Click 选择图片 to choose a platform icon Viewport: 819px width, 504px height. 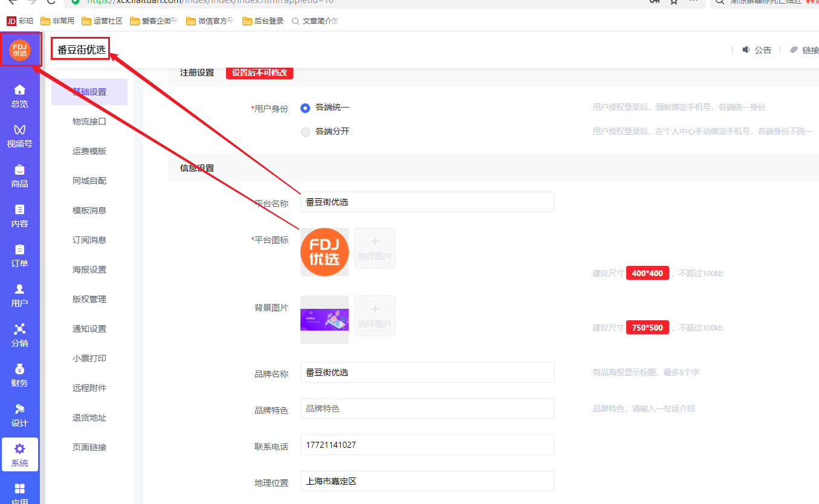[375, 248]
